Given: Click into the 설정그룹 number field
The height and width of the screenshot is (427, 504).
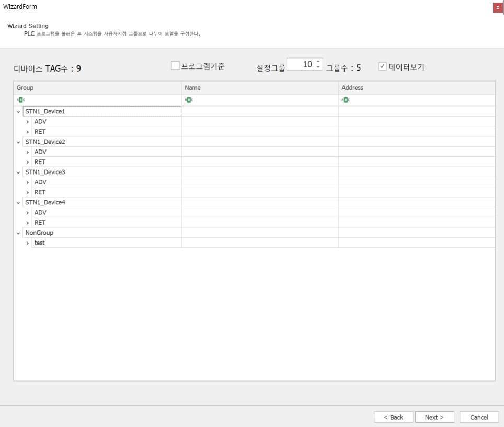Looking at the screenshot, I should click(x=301, y=64).
